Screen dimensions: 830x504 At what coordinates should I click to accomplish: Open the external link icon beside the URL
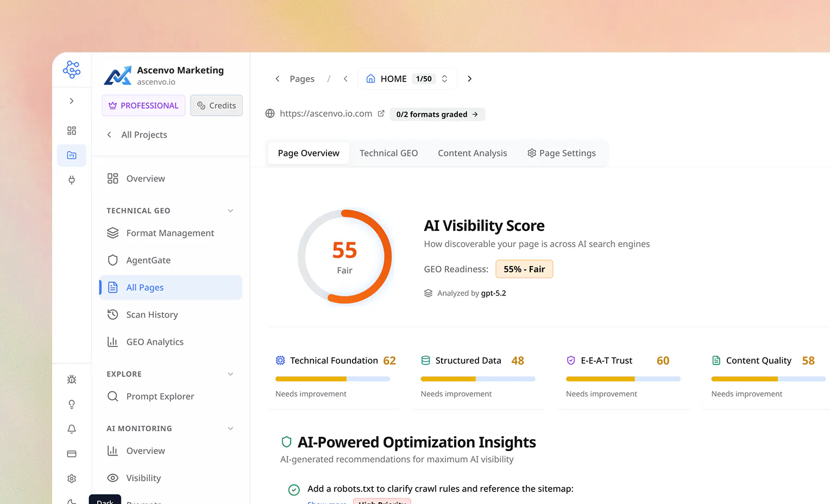click(381, 114)
